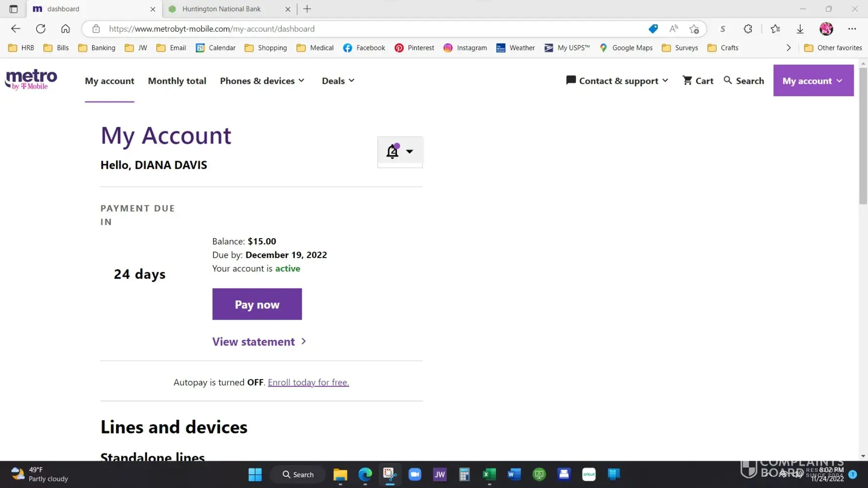Open Calculator from the taskbar
The image size is (868, 488).
pyautogui.click(x=464, y=474)
